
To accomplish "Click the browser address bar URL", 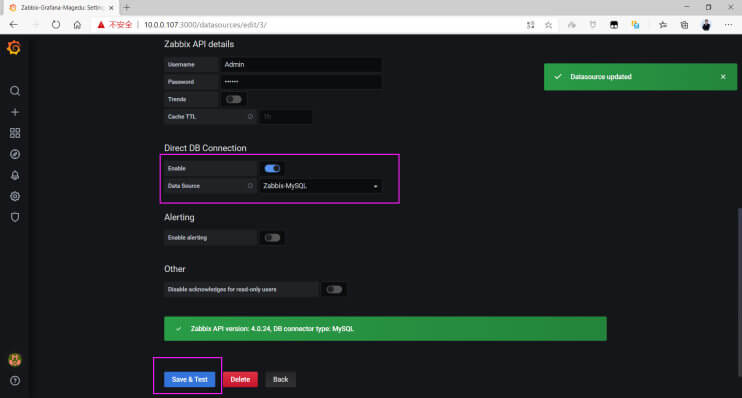I will tap(206, 25).
